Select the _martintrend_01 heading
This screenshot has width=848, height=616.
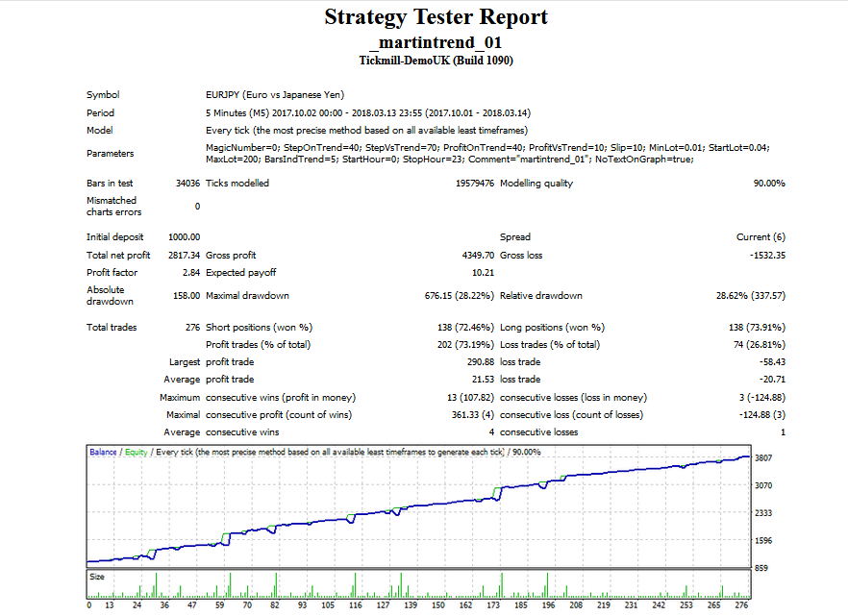coord(436,42)
